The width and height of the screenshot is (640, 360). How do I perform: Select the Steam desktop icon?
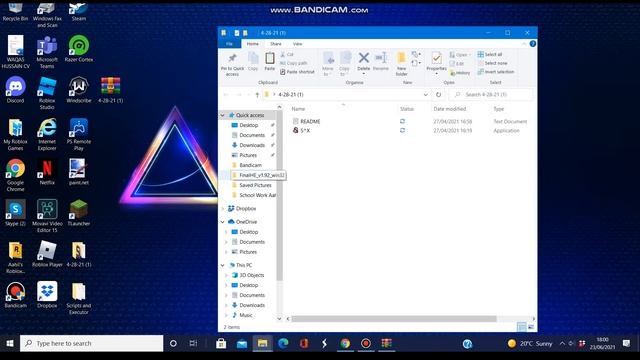(x=79, y=12)
